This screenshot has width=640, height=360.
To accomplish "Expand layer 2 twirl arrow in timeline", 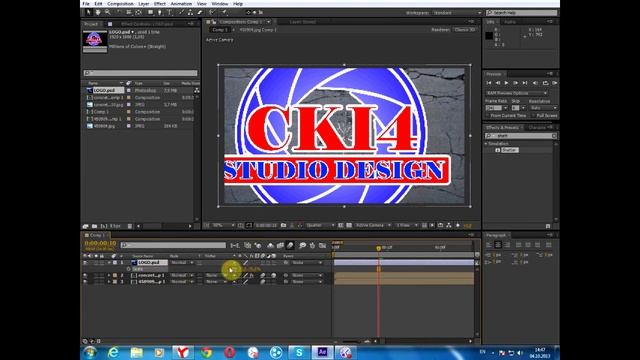I will pos(109,276).
